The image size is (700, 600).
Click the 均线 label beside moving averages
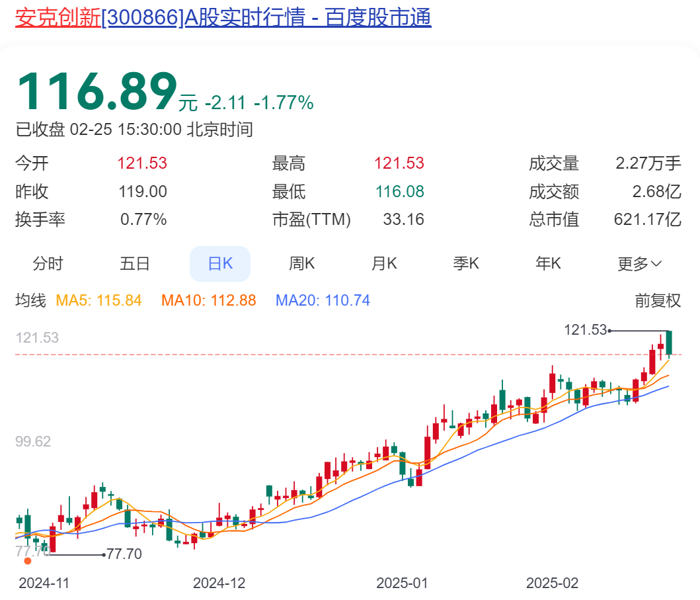31,300
